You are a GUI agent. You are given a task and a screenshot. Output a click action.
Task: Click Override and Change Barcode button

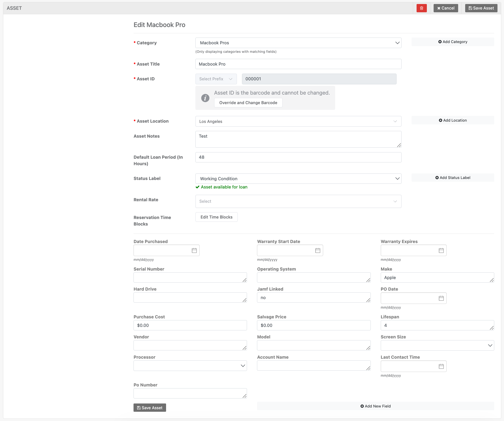click(x=248, y=103)
